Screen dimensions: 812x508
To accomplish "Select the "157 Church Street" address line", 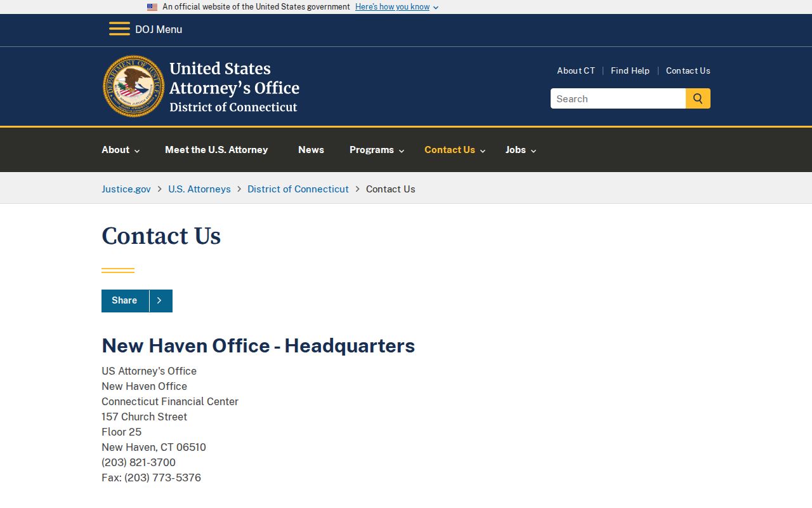I will point(144,417).
